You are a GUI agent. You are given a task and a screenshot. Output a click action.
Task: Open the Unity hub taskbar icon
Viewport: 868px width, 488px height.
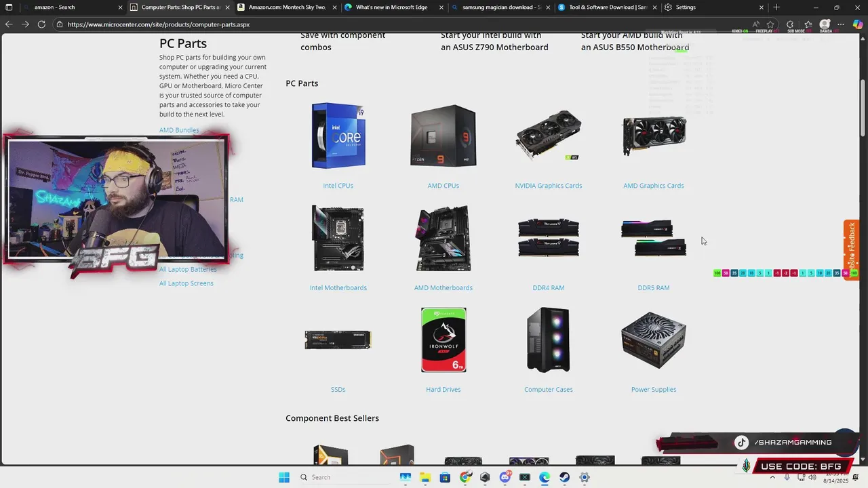pos(485,477)
